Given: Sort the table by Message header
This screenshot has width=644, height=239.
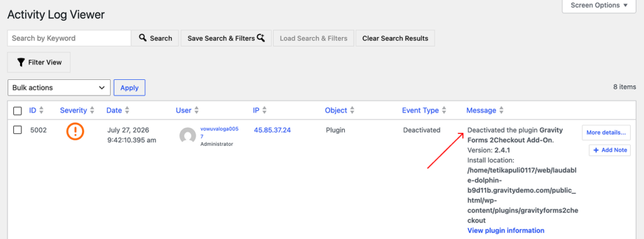Looking at the screenshot, I should 481,111.
